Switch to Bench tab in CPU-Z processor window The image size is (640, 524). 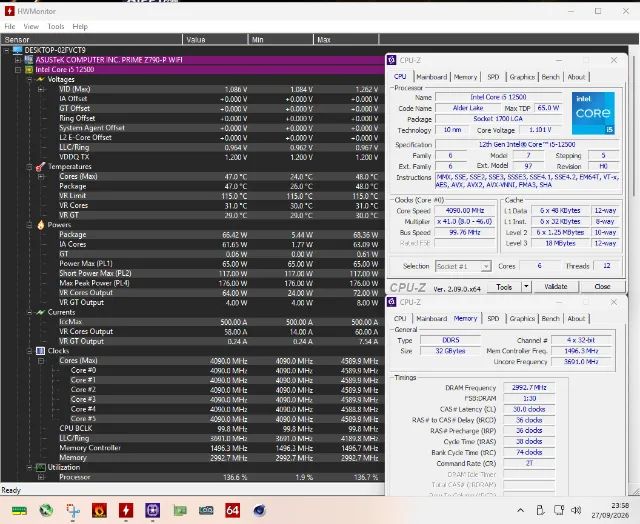click(550, 77)
